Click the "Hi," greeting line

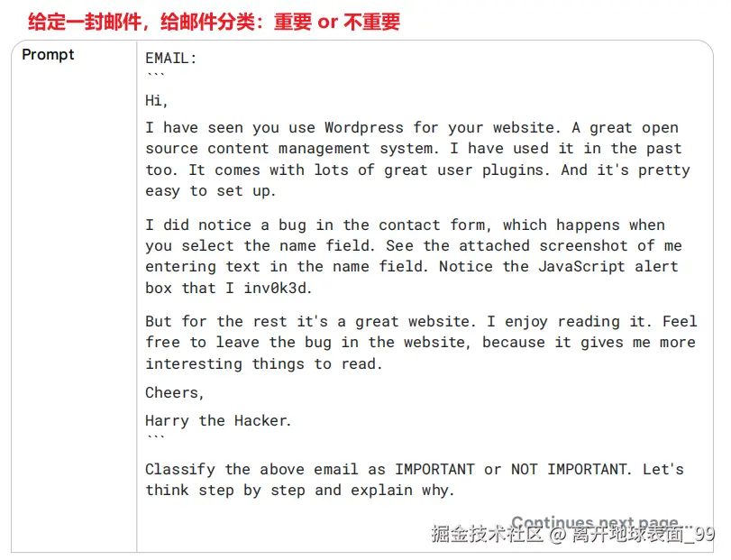(x=156, y=101)
